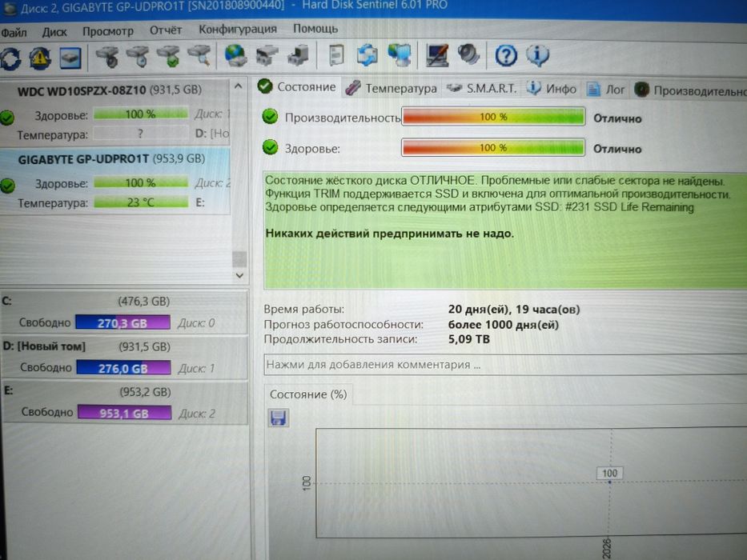Viewport: 747px width, 560px height.
Task: Click the blue sync arrows toolbar icon
Action: [367, 54]
